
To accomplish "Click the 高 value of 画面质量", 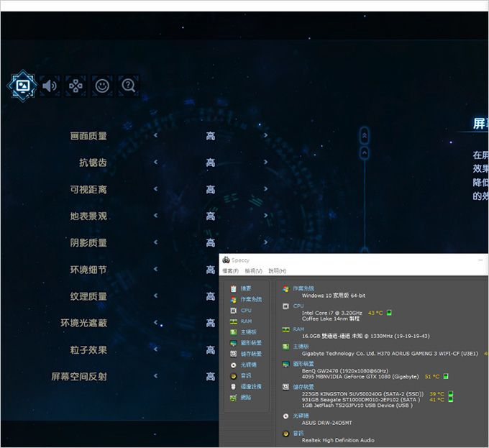I will point(211,136).
